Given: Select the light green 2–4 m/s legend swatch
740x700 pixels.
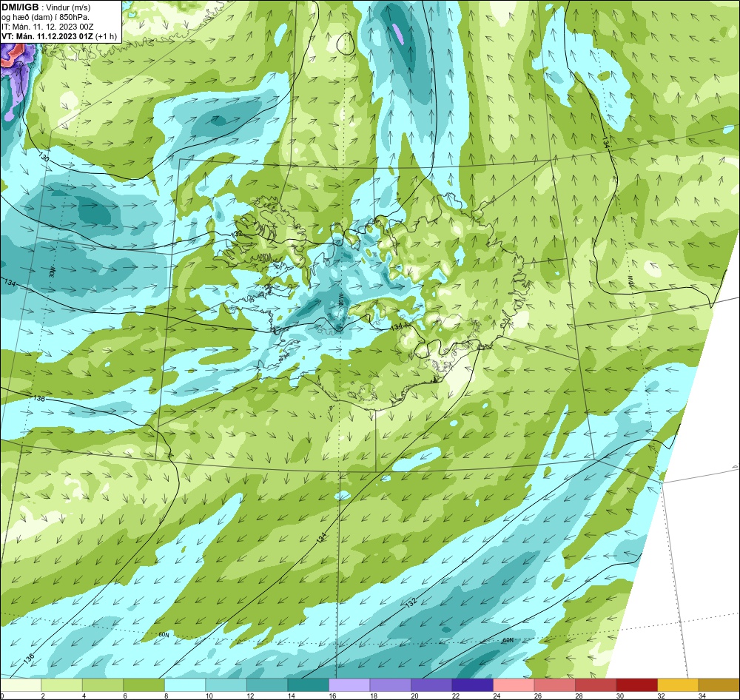Looking at the screenshot, I should pyautogui.click(x=62, y=685).
